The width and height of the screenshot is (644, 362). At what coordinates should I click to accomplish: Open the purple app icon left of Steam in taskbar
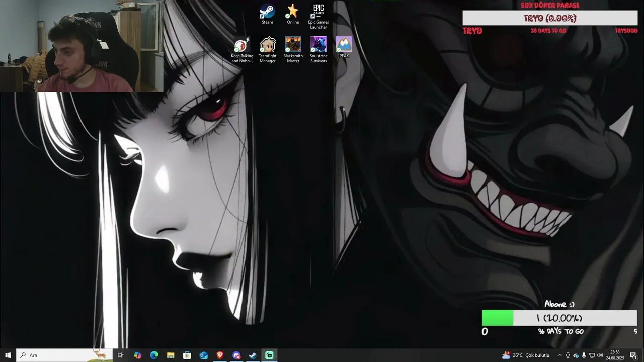(236, 355)
